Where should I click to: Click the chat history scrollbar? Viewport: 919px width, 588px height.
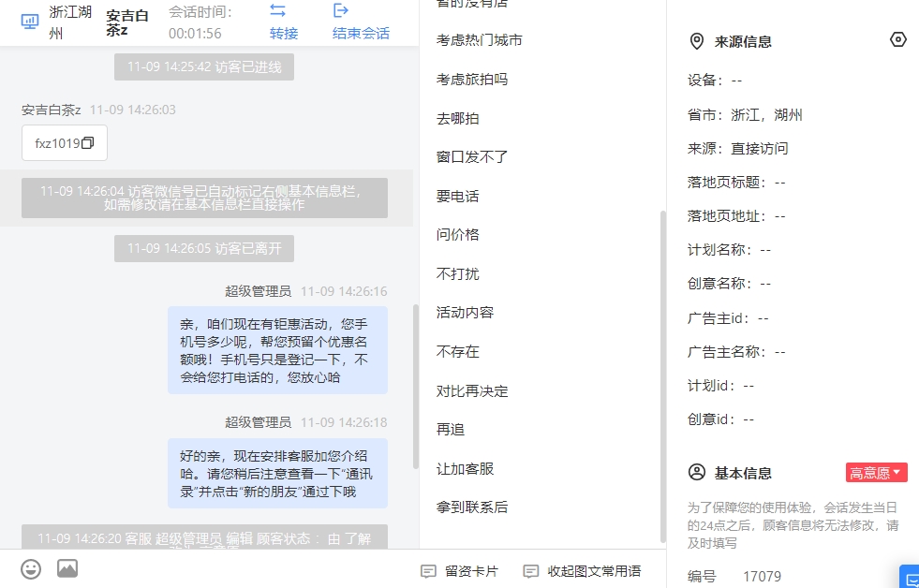click(x=416, y=387)
